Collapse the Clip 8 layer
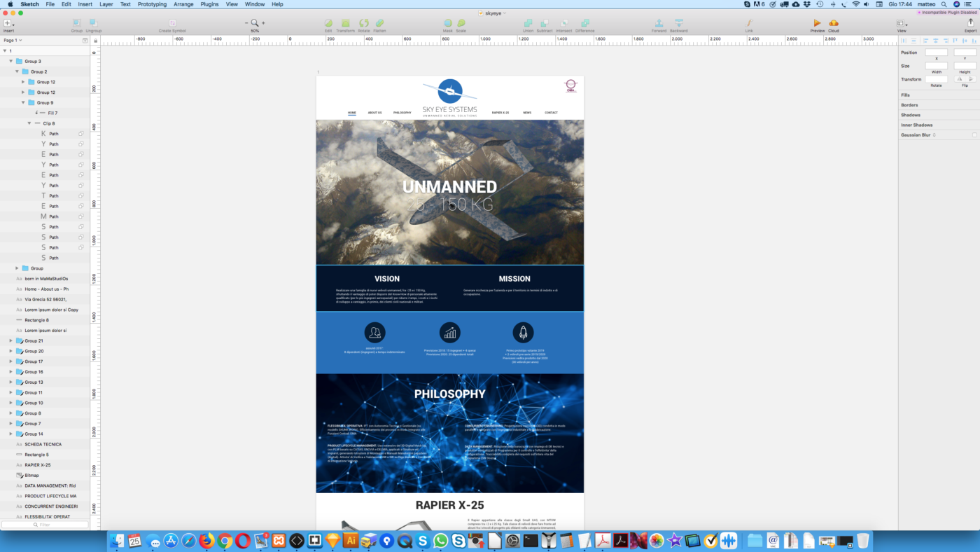Screen dimensions: 980x552 [x=29, y=123]
